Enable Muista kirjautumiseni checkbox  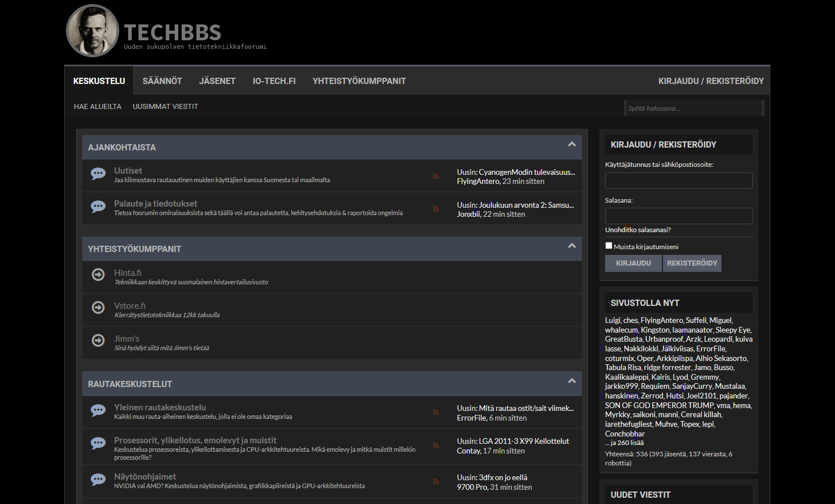pos(609,246)
